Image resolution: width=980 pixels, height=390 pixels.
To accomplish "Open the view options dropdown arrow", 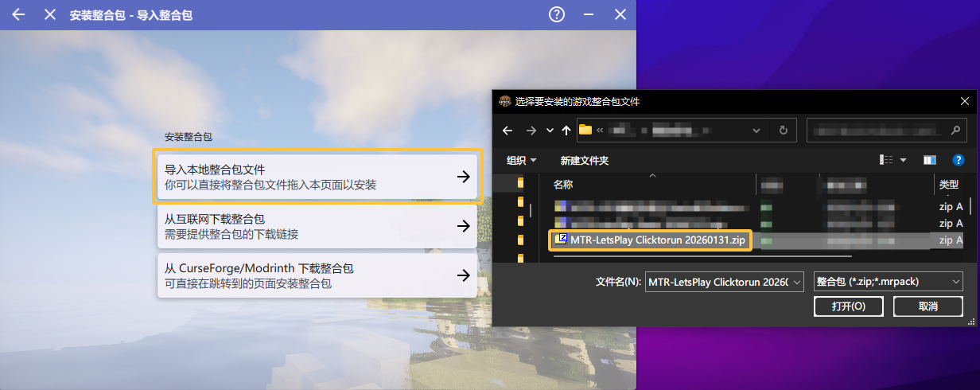I will pyautogui.click(x=903, y=160).
